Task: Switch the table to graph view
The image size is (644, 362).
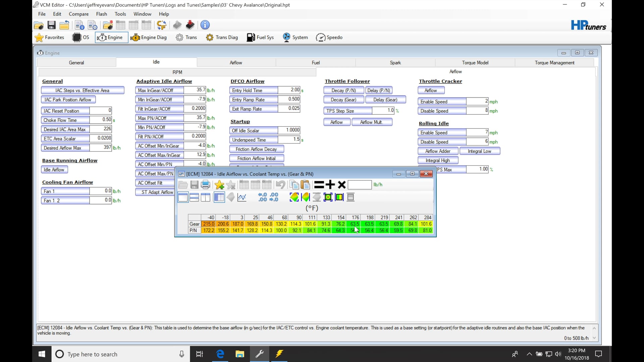Action: click(242, 197)
